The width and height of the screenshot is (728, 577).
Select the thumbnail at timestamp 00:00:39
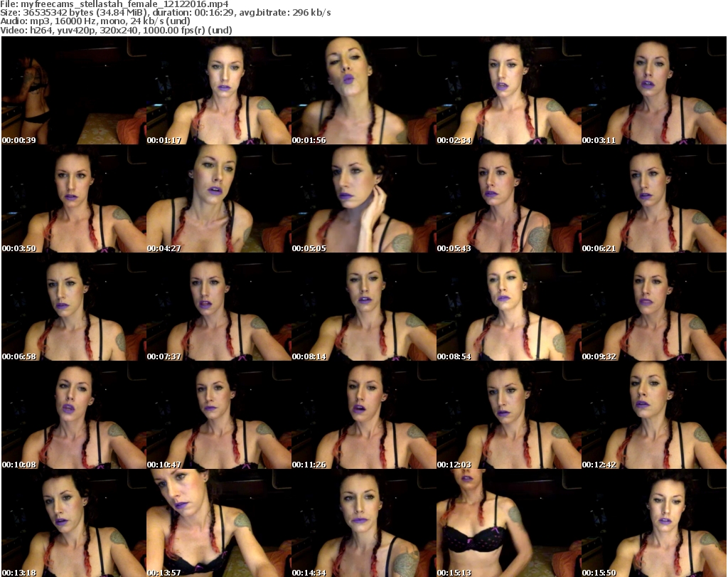coord(74,90)
